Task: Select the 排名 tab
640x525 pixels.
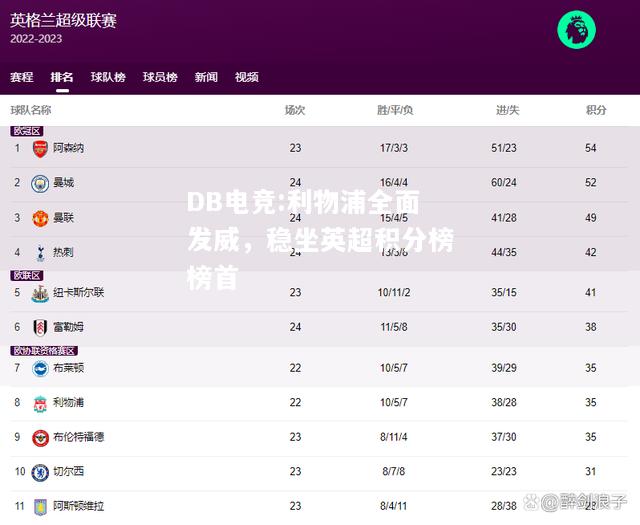Action: pyautogui.click(x=62, y=77)
